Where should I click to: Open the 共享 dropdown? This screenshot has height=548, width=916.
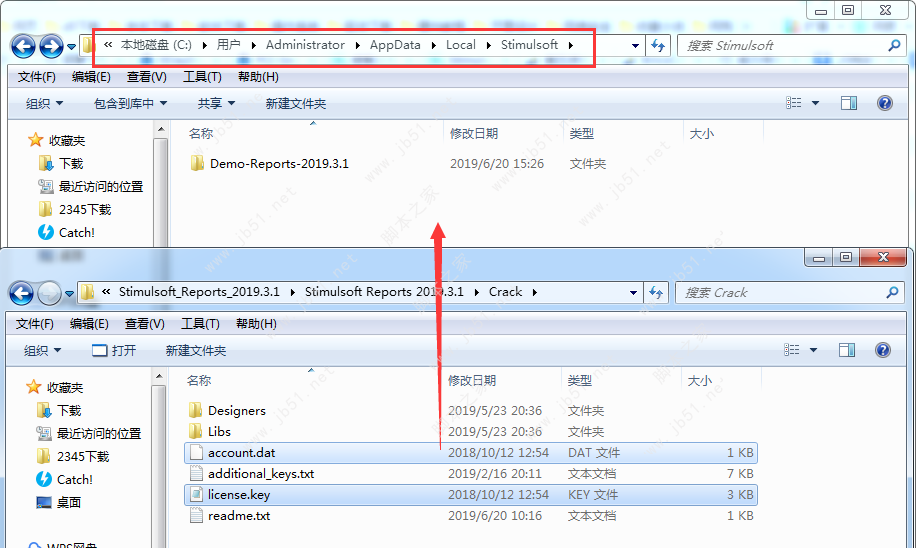pyautogui.click(x=216, y=103)
